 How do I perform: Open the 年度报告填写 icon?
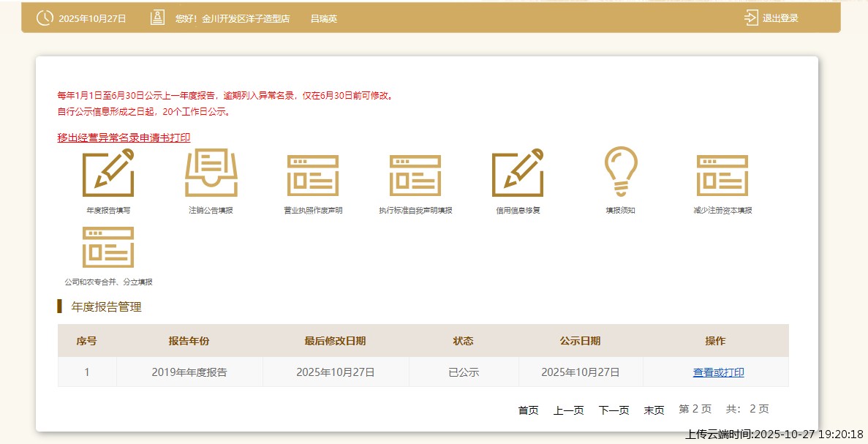[x=108, y=173]
